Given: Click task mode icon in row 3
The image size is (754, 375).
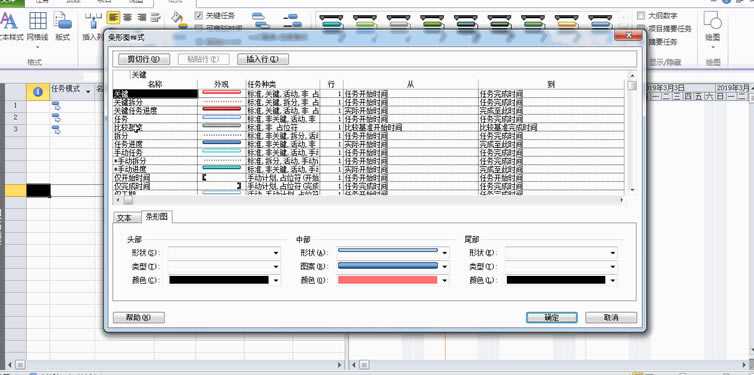Looking at the screenshot, I should [x=56, y=129].
